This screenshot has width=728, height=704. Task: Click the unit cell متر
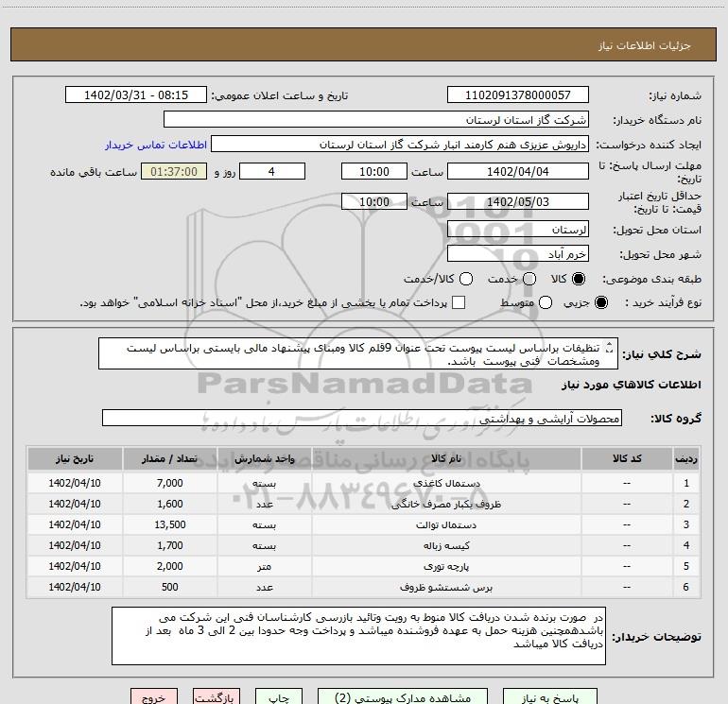(x=264, y=567)
